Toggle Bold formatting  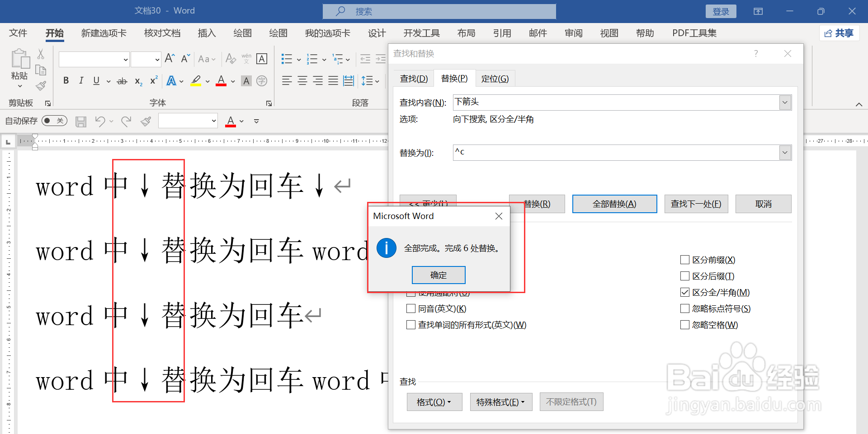(x=66, y=81)
